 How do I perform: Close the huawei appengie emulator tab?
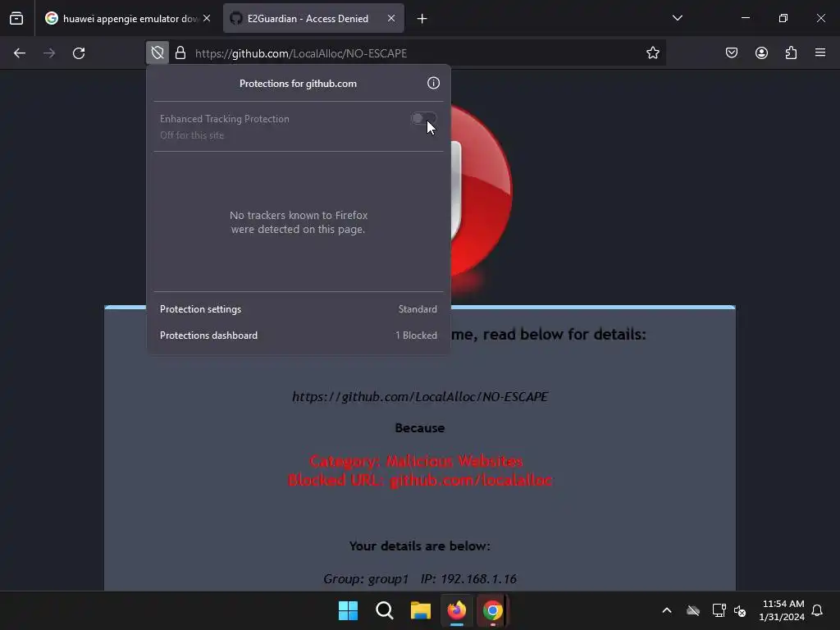[207, 18]
